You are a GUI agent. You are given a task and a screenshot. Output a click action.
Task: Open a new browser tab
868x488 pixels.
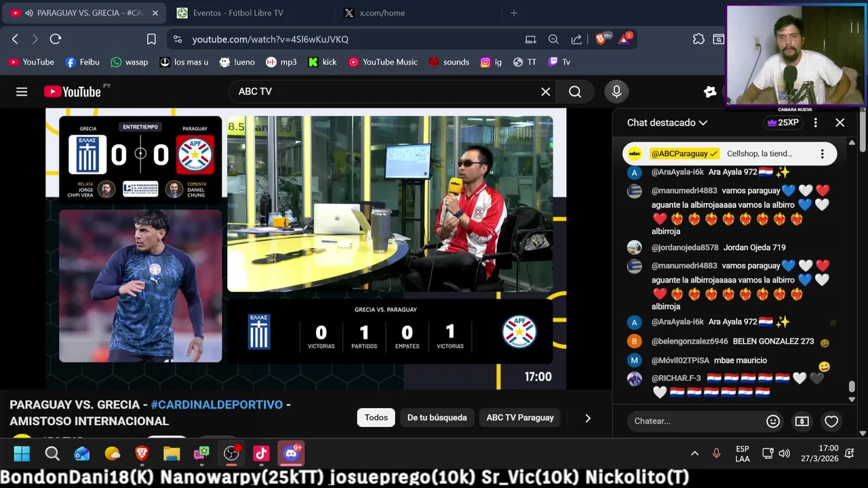tap(513, 13)
